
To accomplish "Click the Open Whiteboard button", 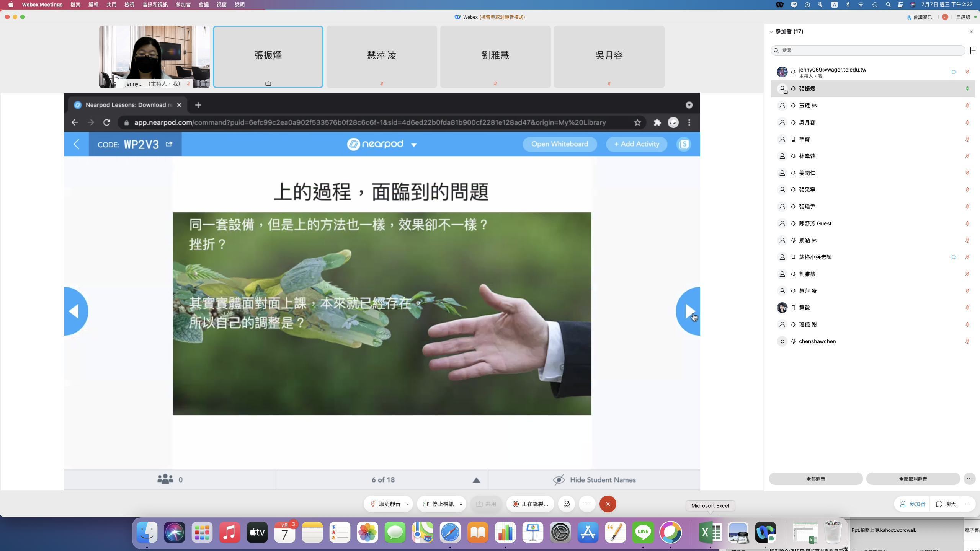I will [x=559, y=144].
